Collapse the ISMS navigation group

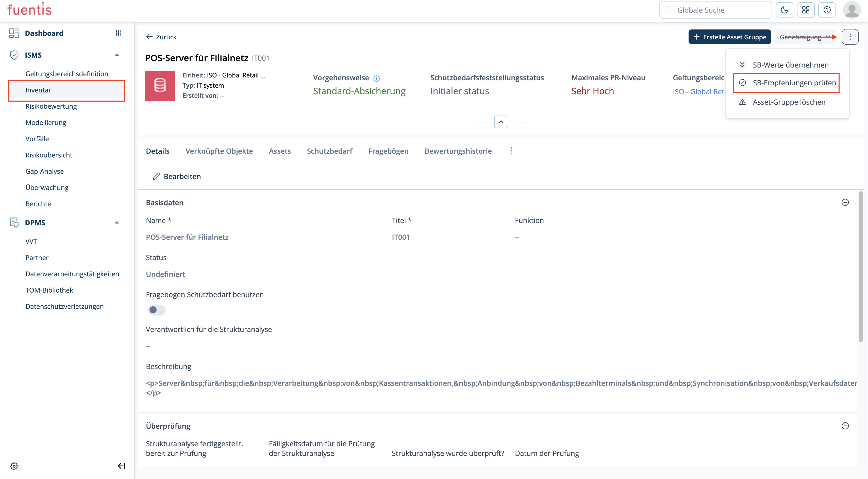coord(117,55)
